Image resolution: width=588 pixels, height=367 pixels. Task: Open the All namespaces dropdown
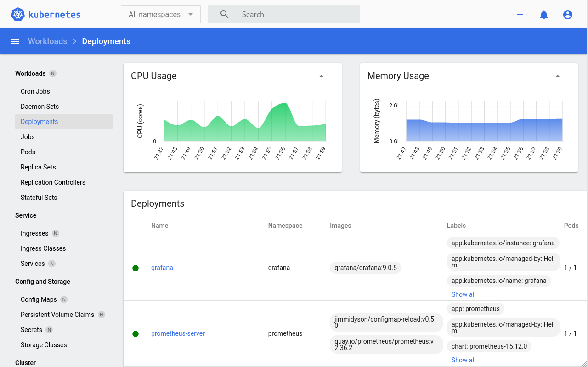(x=161, y=14)
